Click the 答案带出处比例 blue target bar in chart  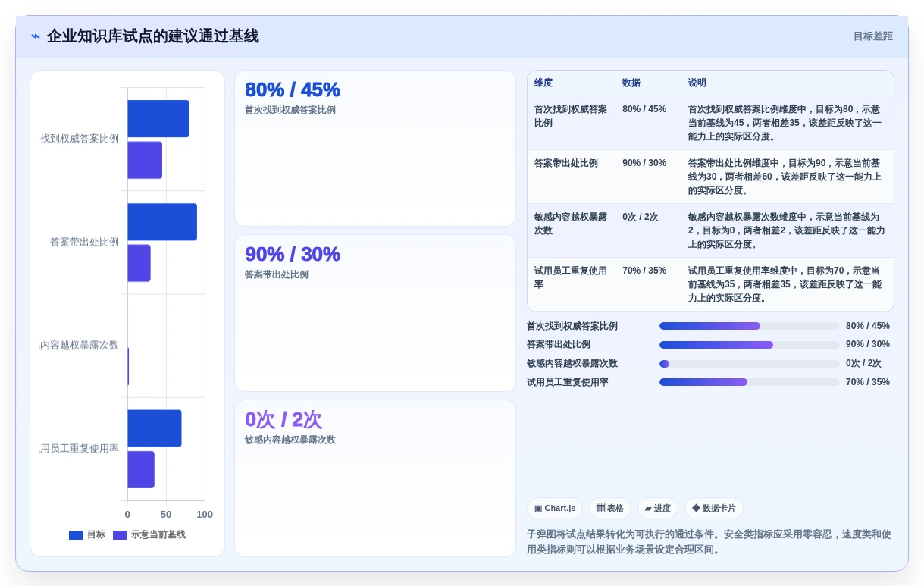(x=162, y=222)
